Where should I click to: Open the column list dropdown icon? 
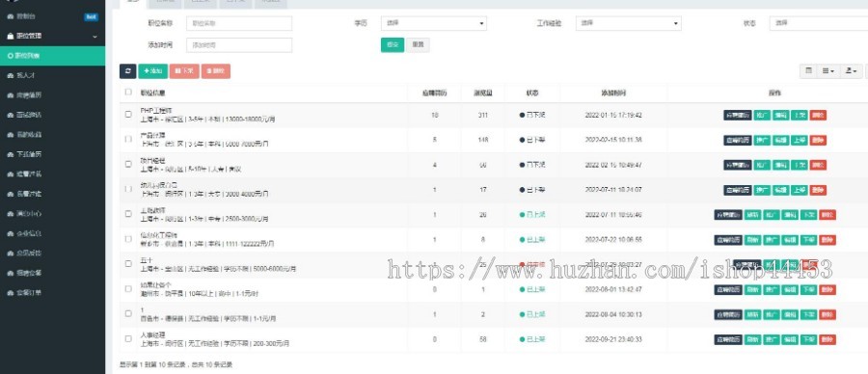coord(828,70)
